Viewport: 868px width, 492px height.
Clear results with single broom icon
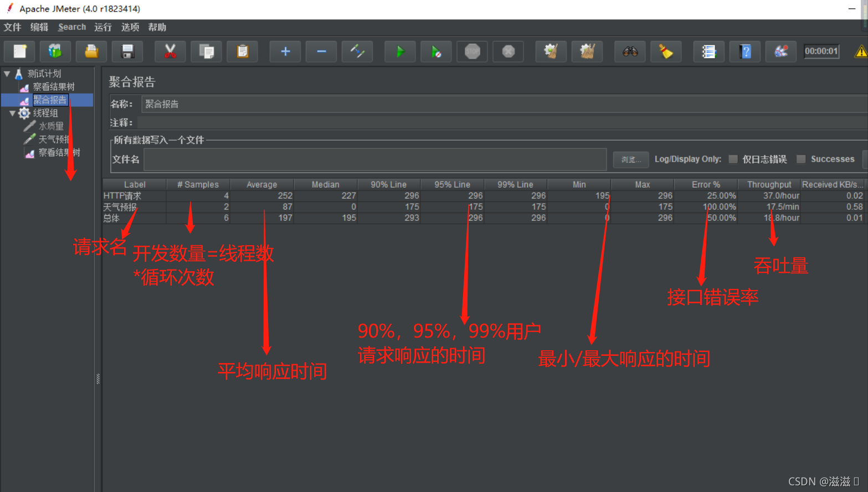[551, 51]
